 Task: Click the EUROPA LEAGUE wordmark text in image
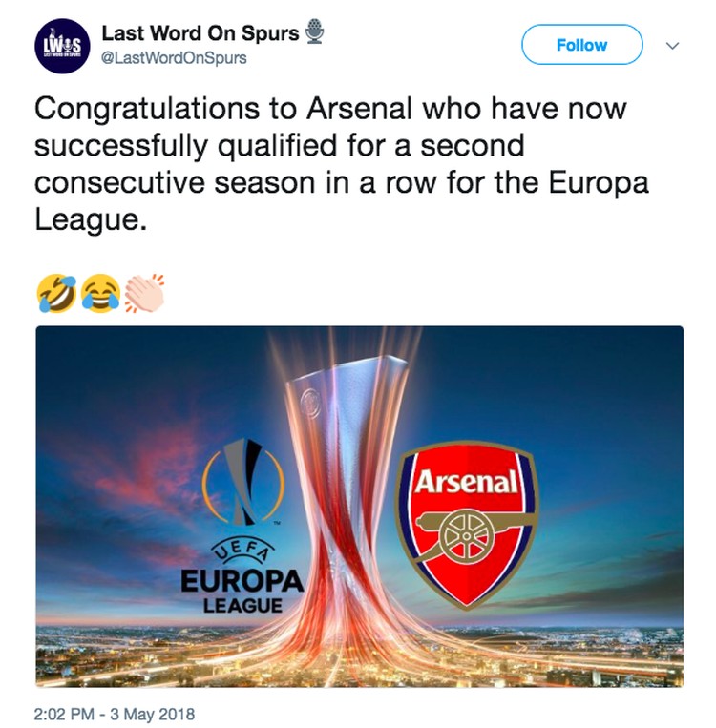(242, 591)
